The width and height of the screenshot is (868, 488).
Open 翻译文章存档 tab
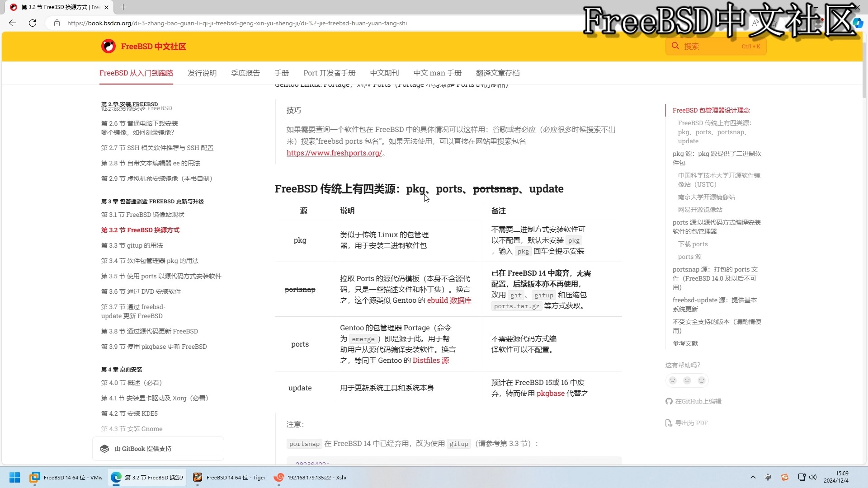tap(498, 73)
